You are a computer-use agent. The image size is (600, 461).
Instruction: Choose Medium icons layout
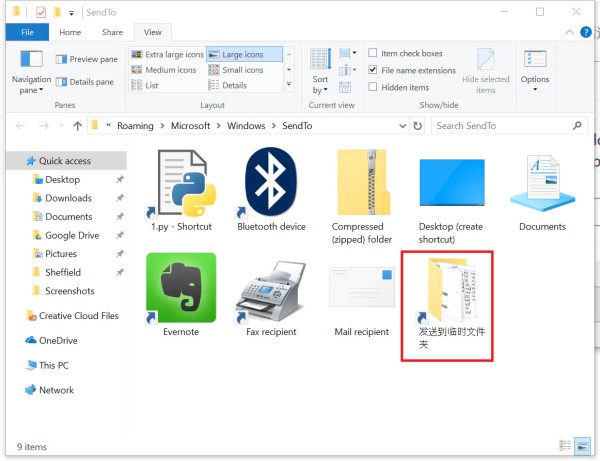(x=163, y=70)
